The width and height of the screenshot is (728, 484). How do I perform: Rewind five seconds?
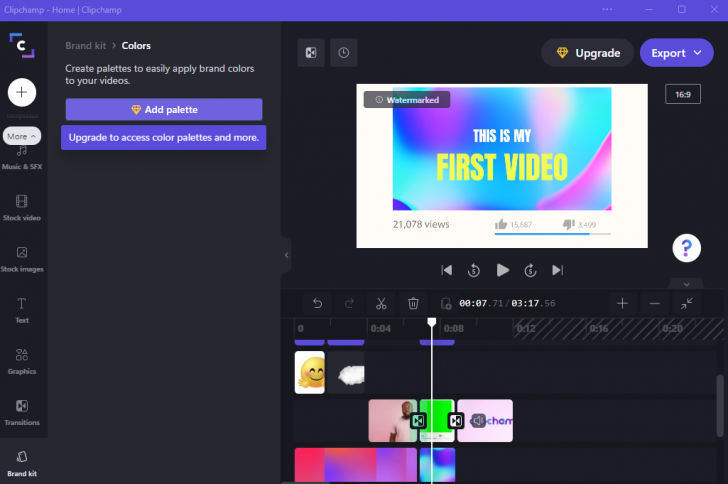coord(474,270)
